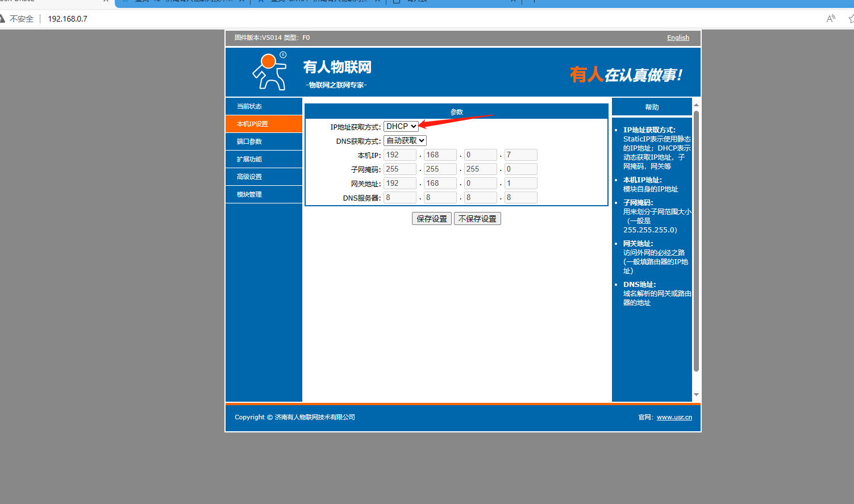The image size is (854, 504).
Task: Focus the DNS服务器 second octet field
Action: point(440,197)
